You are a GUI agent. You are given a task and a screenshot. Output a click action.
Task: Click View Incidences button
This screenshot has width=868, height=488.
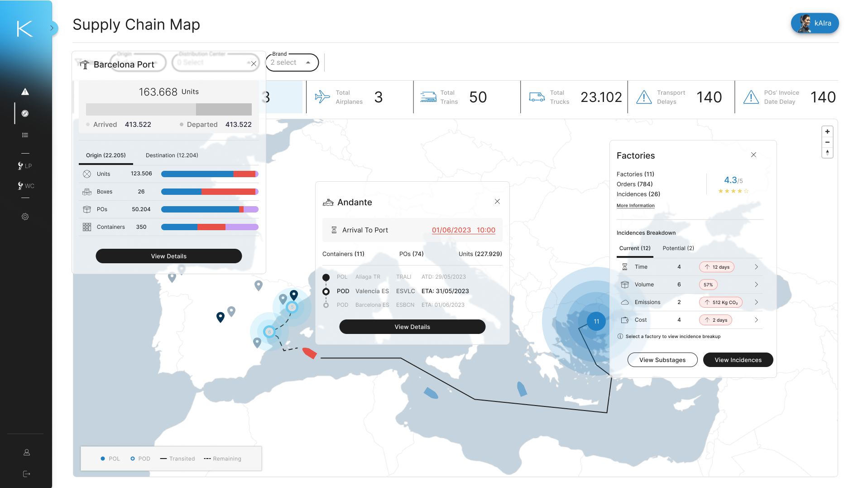[738, 360]
